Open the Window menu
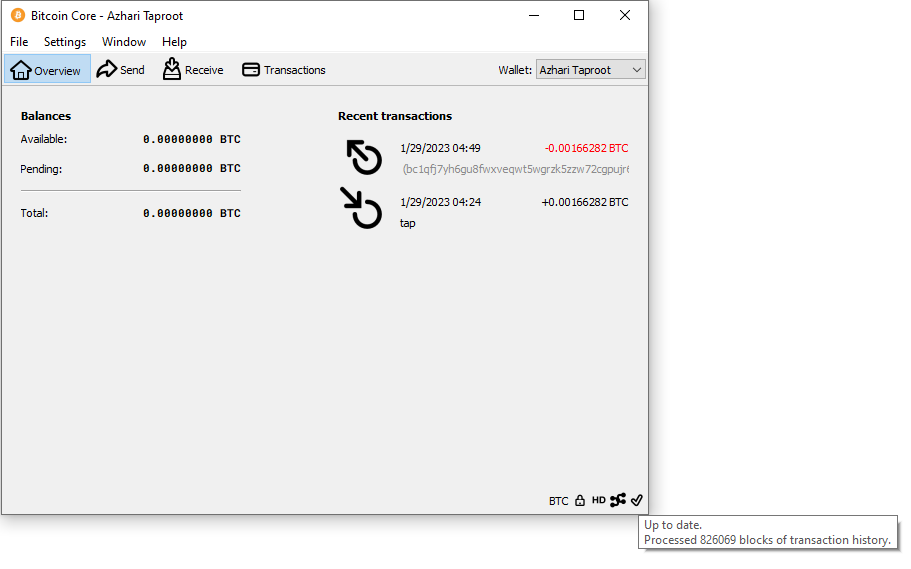Image resolution: width=911 pixels, height=569 pixels. [x=124, y=42]
